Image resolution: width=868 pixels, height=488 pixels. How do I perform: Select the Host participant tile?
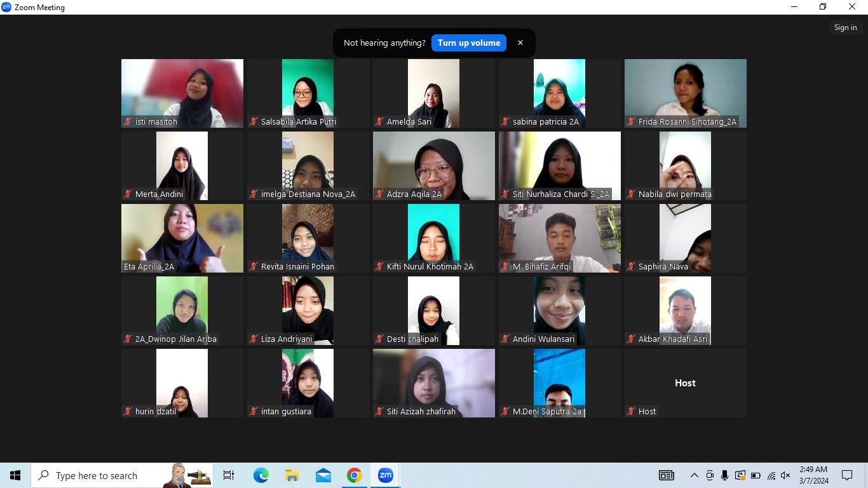(x=685, y=383)
